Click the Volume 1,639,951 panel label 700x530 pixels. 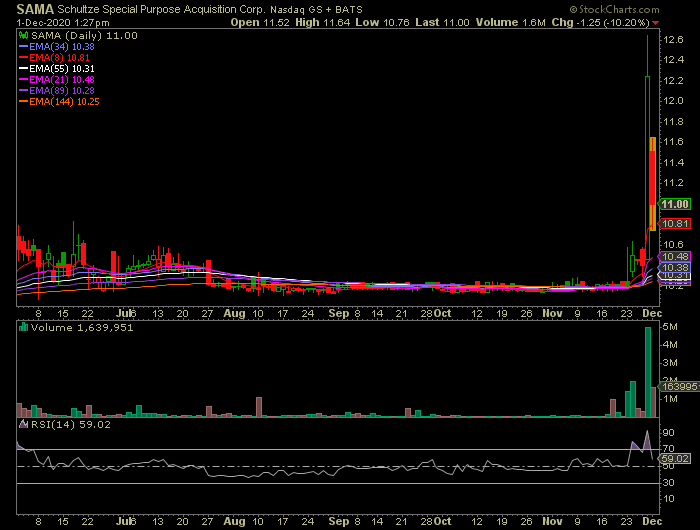coord(82,328)
